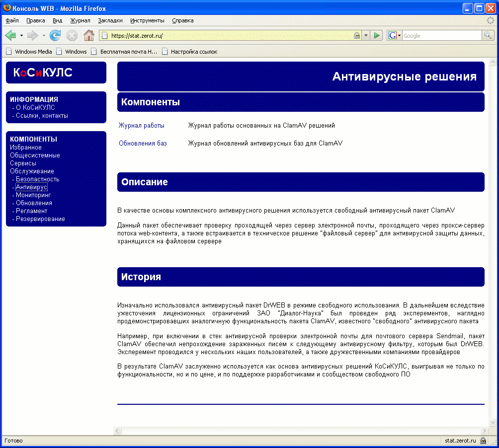This screenshot has height=448, width=499.
Task: Open the Резервирование sidebar link
Action: (40, 219)
